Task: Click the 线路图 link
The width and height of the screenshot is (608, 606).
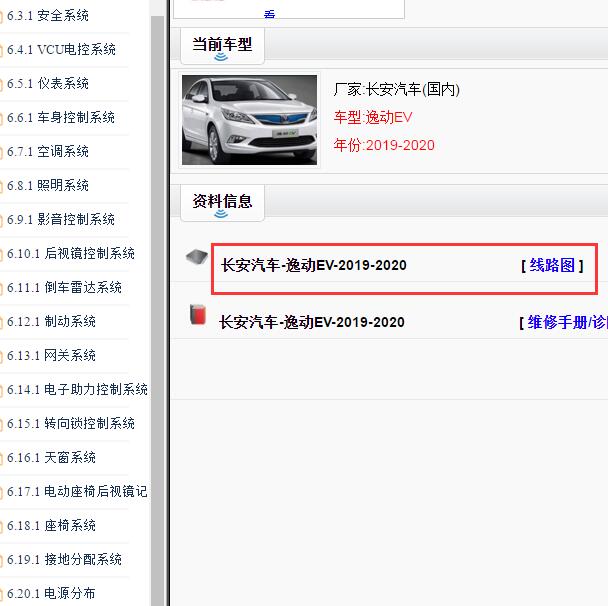Action: point(552,266)
